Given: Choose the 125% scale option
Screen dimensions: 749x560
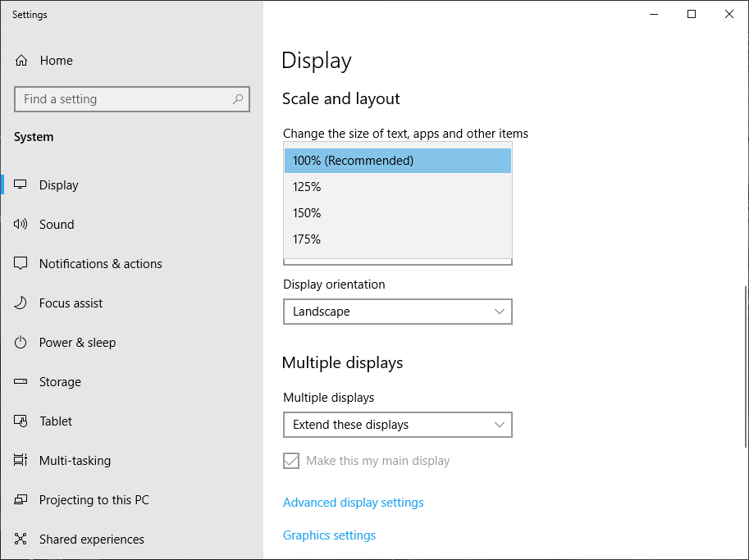Looking at the screenshot, I should pyautogui.click(x=397, y=187).
